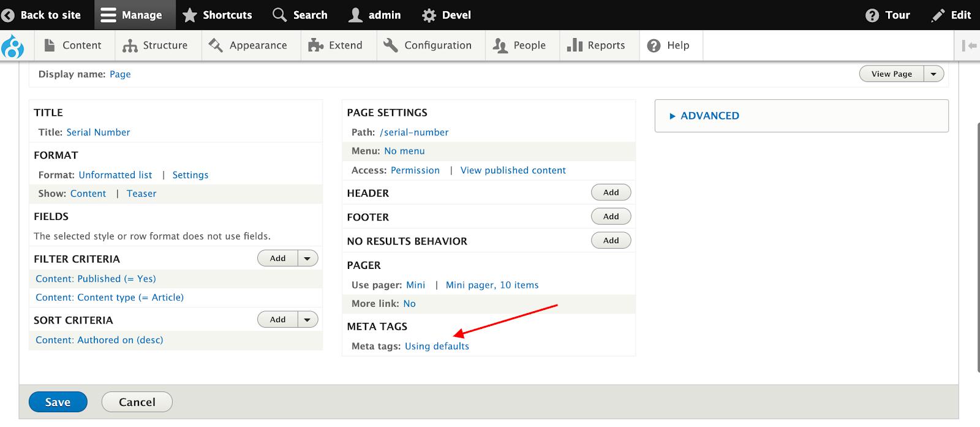The image size is (980, 427).
Task: Click the Drupal logo home icon
Action: pos(13,47)
